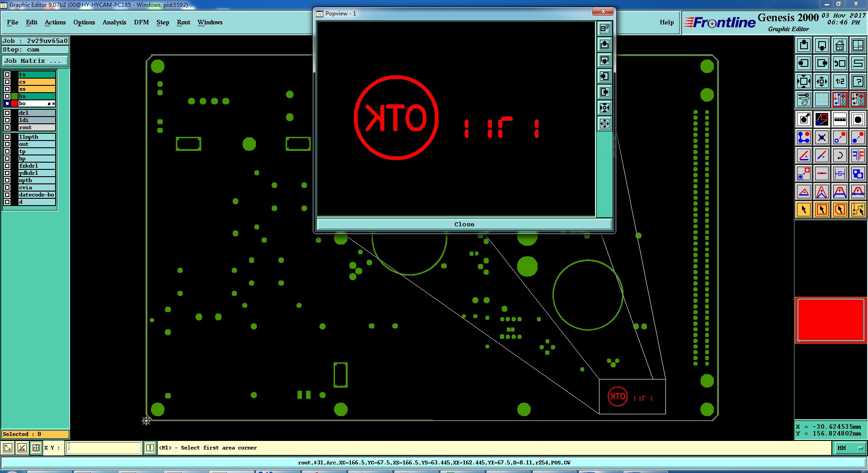This screenshot has width=868, height=473.
Task: Click the main toolbar's zoom in icon
Action: pos(804,81)
